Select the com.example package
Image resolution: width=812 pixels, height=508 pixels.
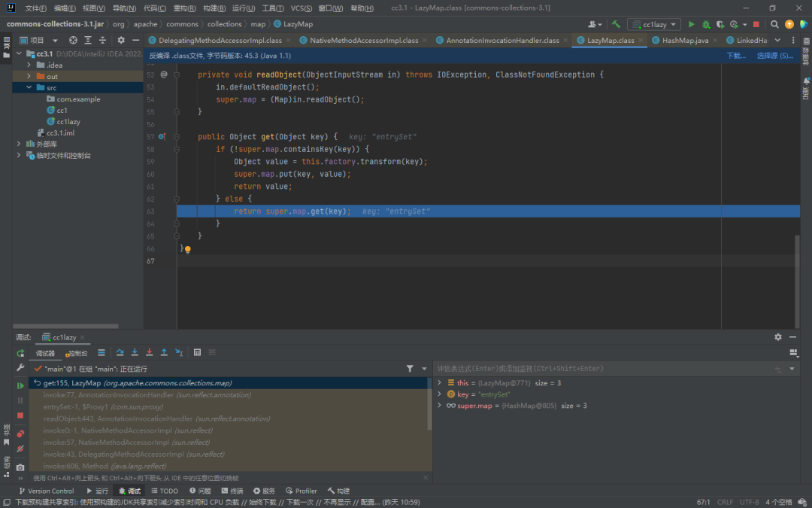click(x=78, y=99)
